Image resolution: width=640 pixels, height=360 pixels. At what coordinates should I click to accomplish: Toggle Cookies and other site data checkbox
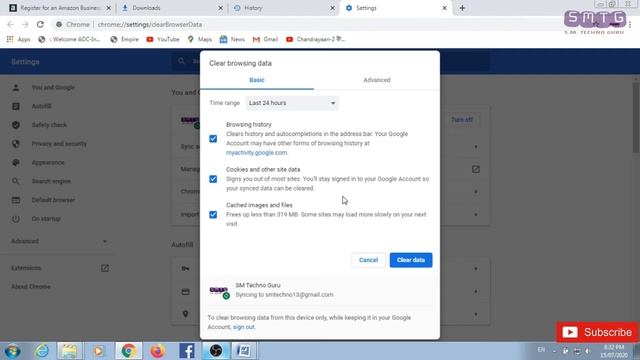213,179
